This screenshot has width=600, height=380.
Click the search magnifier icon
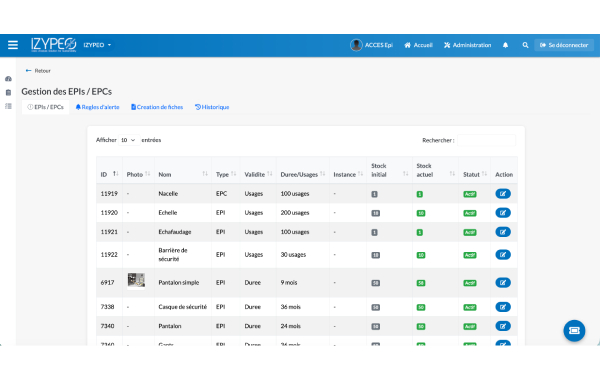525,45
